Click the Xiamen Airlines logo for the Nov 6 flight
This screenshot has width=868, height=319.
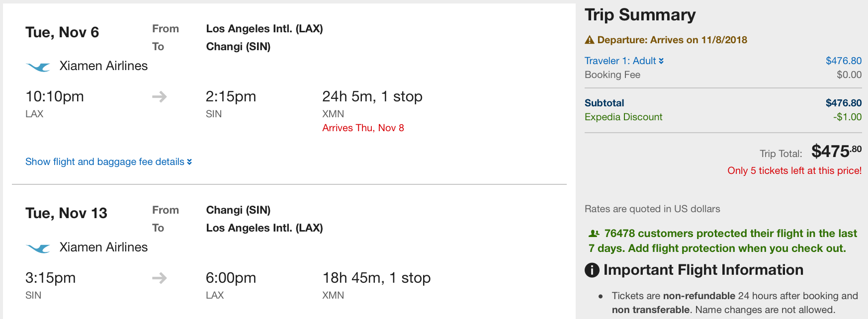pos(38,67)
